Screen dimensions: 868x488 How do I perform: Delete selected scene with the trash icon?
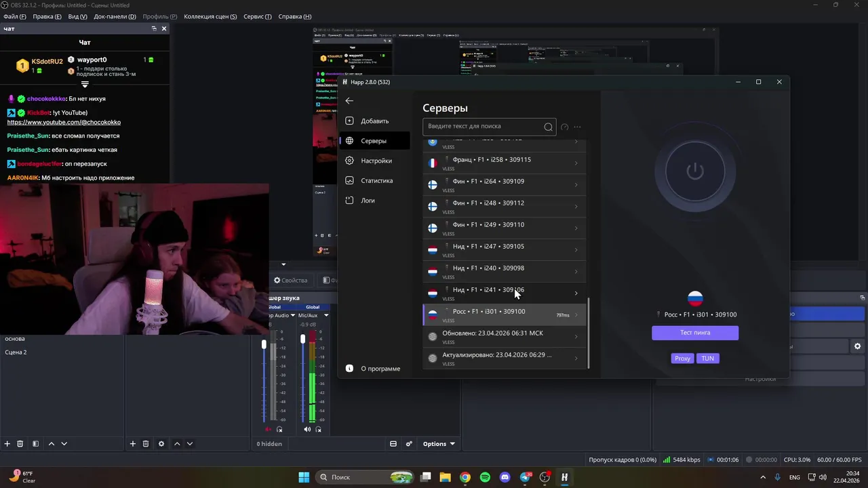point(20,444)
